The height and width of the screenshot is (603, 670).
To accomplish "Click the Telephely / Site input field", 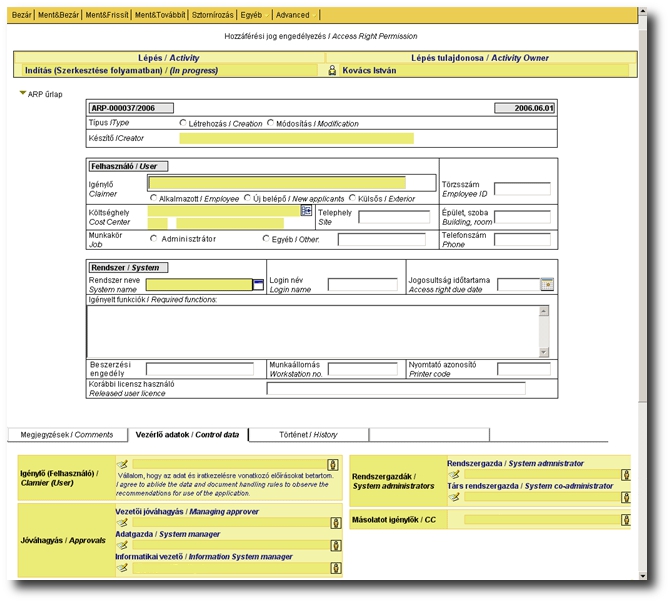I will (x=394, y=217).
